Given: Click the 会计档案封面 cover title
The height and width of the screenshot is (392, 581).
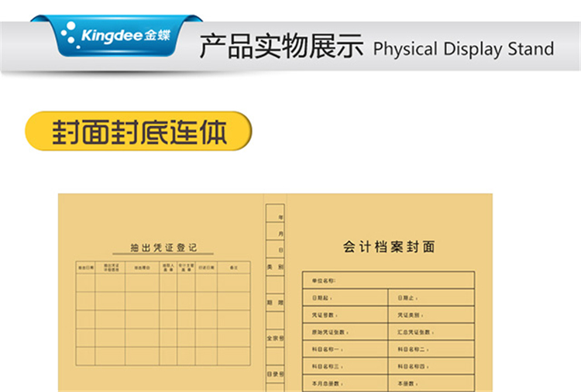Looking at the screenshot, I should coord(389,247).
